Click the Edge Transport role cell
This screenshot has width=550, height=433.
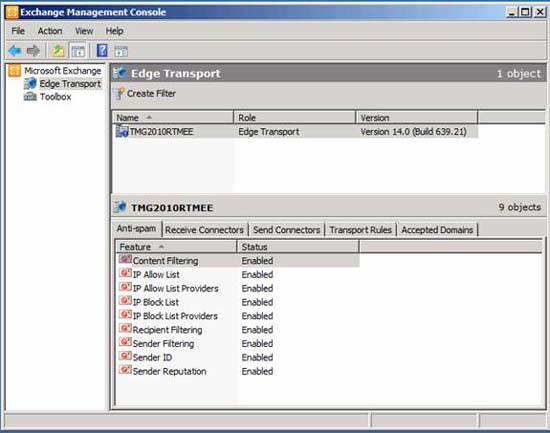click(269, 132)
